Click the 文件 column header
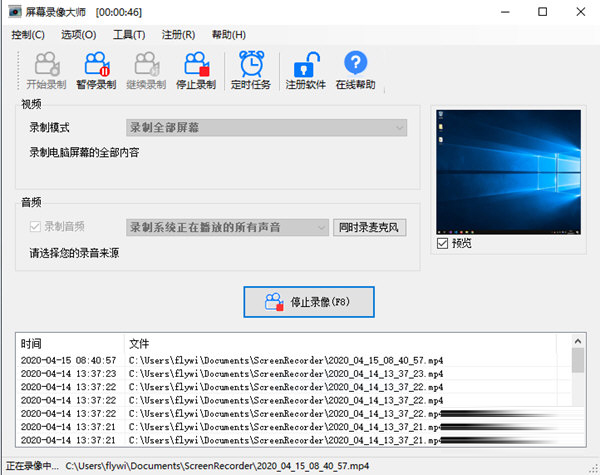 pyautogui.click(x=341, y=343)
